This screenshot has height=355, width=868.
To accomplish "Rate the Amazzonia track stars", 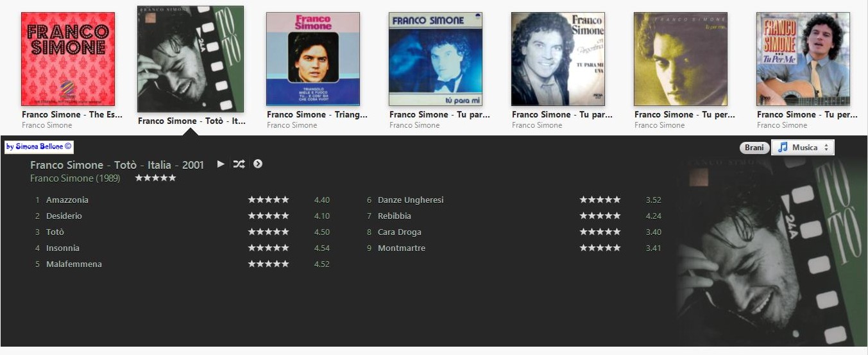I will point(268,200).
